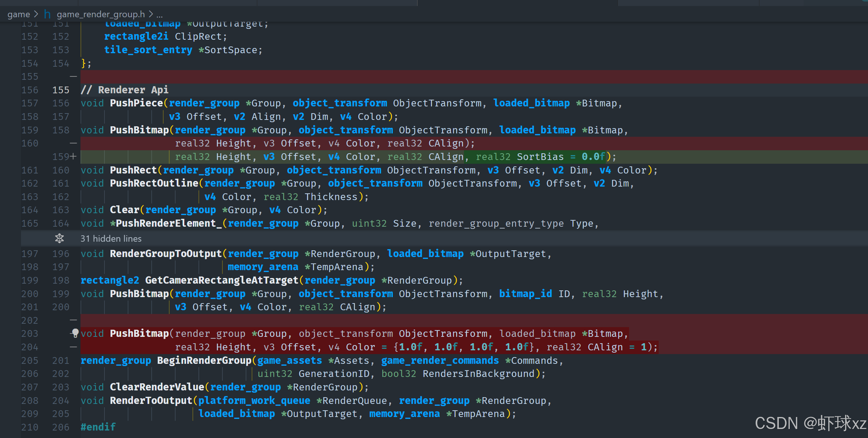
Task: Click the blue header file icon in breadcrumb
Action: pyautogui.click(x=47, y=14)
